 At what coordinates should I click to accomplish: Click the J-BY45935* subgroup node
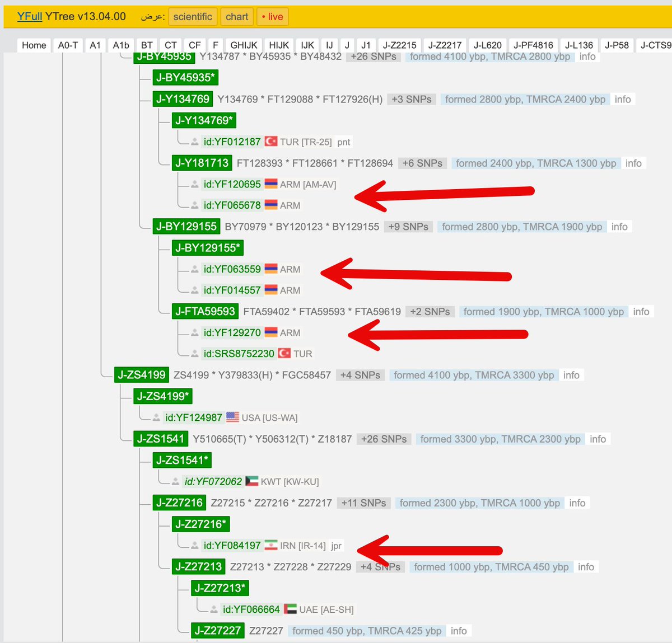(x=185, y=78)
